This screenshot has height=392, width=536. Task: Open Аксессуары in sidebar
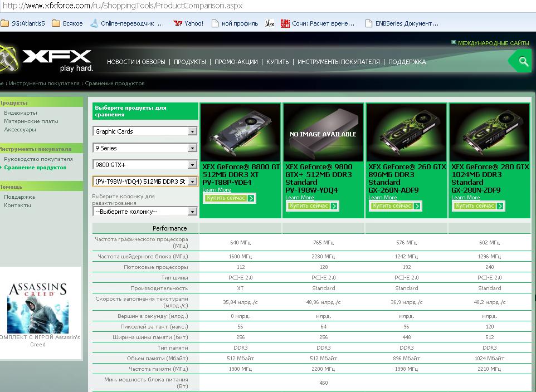[20, 130]
